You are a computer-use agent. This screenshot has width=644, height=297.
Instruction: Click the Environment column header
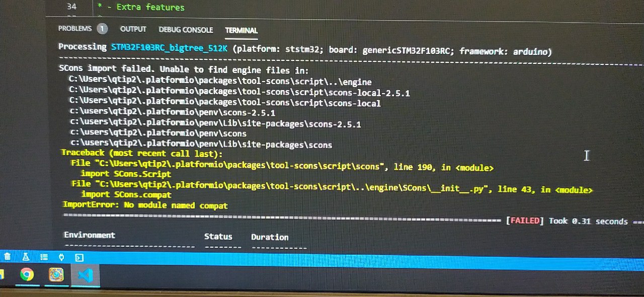90,235
